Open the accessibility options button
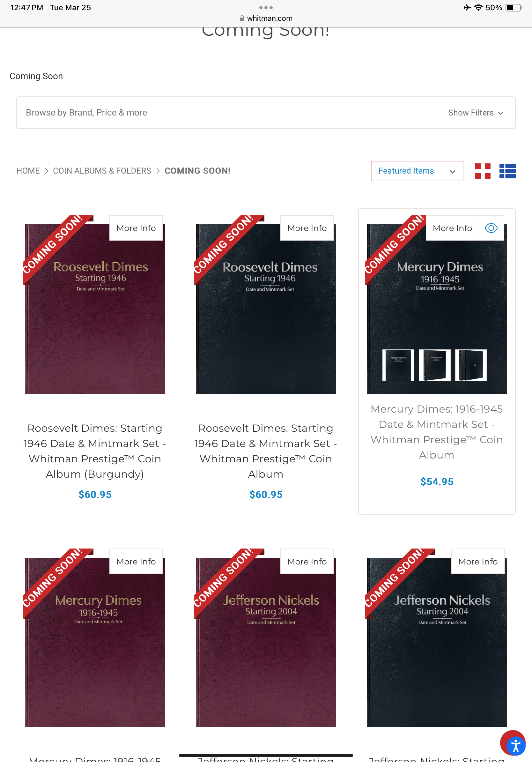Screen dimensions: 532x762 pyautogui.click(x=515, y=746)
